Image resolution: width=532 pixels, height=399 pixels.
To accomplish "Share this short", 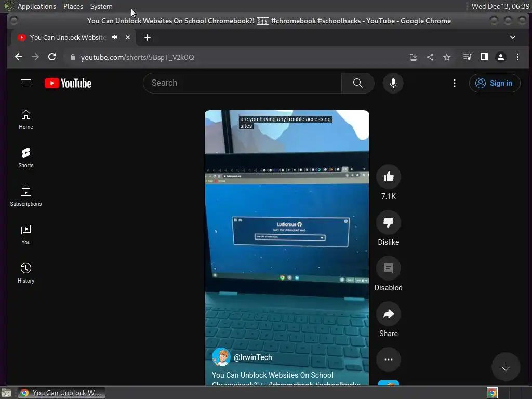I will [x=389, y=314].
